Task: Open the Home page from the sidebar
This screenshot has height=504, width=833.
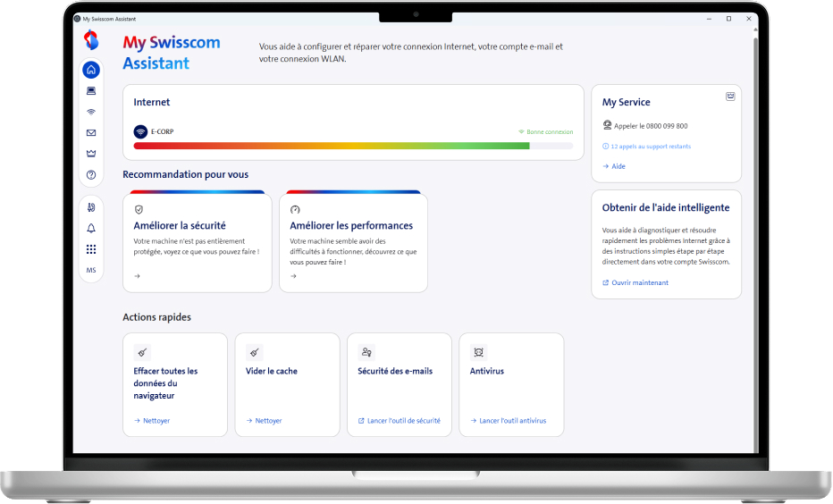Action: pos(91,70)
